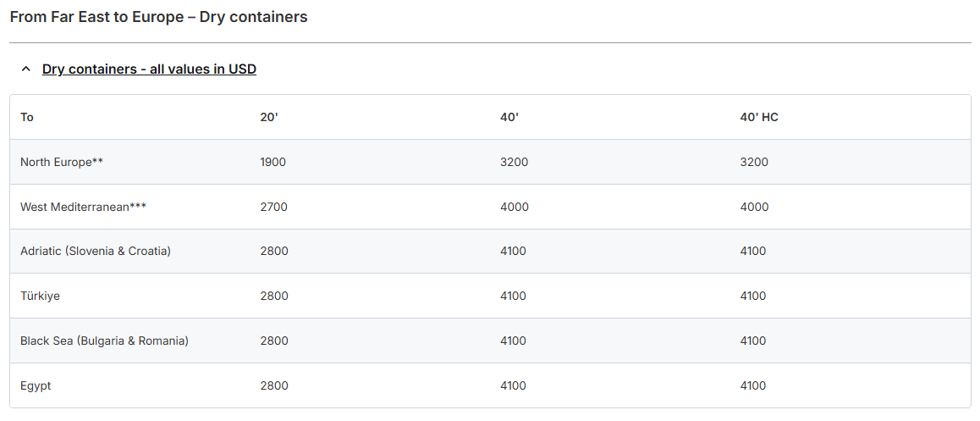Collapse the dry containers section chevron
Viewport: 980px width, 421px height.
point(25,69)
